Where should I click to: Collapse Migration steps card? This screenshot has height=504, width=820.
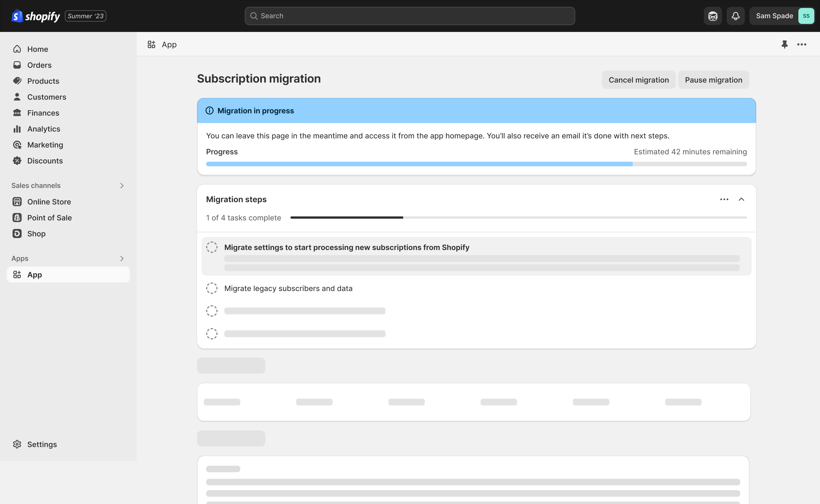(741, 199)
